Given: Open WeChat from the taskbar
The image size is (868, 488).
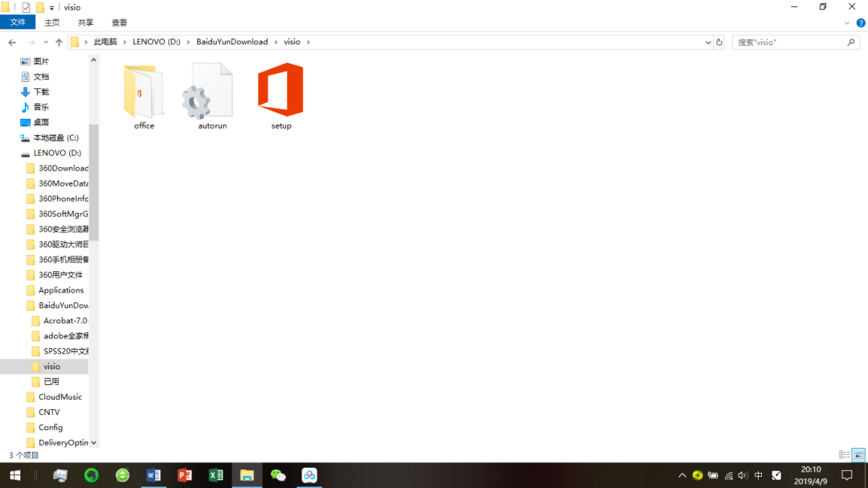Looking at the screenshot, I should (x=278, y=475).
